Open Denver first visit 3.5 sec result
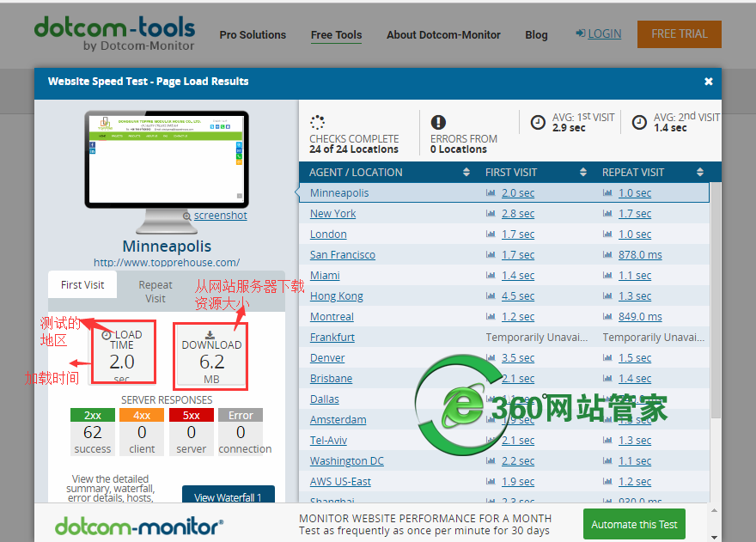This screenshot has width=756, height=542. click(x=518, y=358)
